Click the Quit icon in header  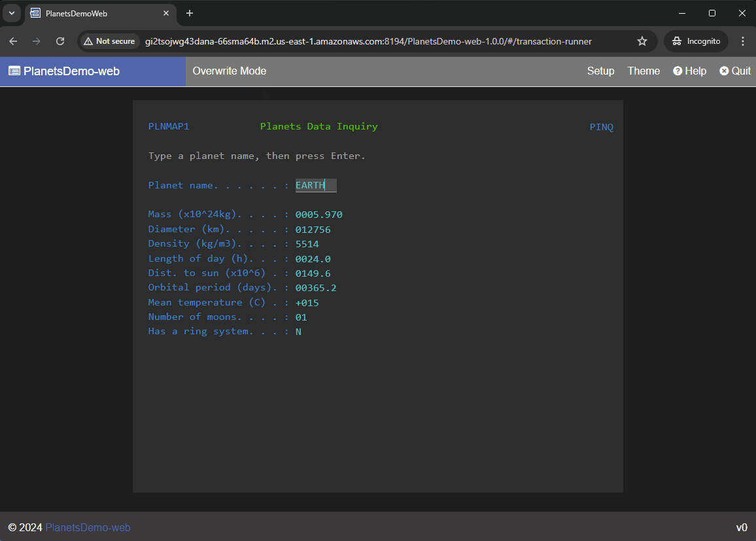724,71
